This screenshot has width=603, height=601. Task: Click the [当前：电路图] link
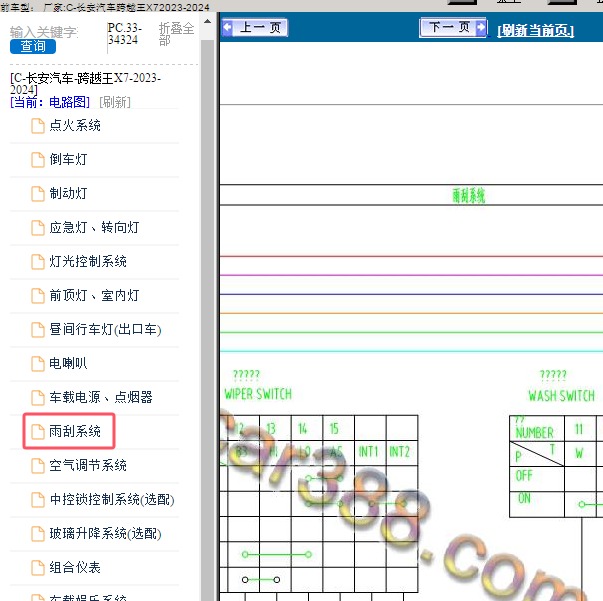pos(50,102)
